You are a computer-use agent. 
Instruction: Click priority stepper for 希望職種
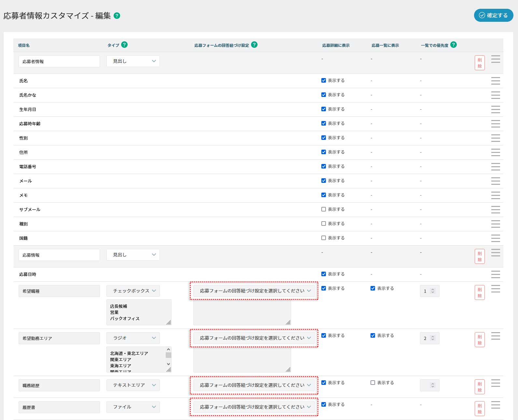click(x=432, y=291)
